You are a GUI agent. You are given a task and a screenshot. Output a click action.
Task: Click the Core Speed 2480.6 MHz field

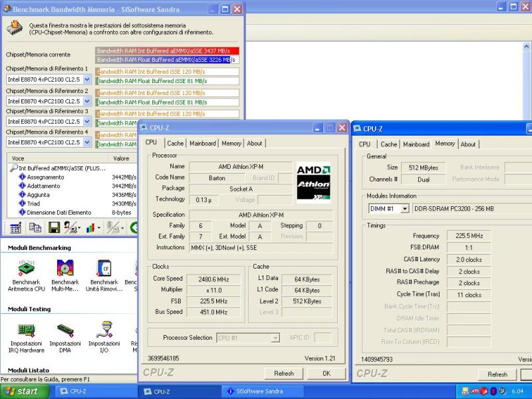click(x=213, y=279)
